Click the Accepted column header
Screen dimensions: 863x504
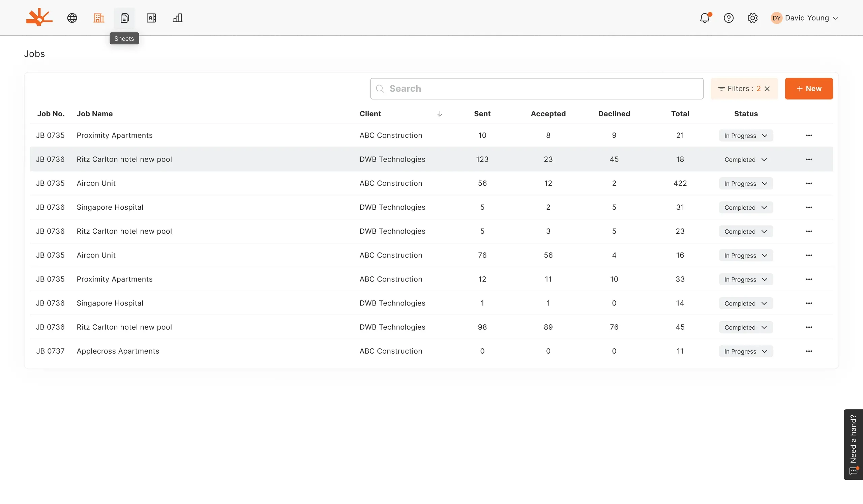[548, 114]
